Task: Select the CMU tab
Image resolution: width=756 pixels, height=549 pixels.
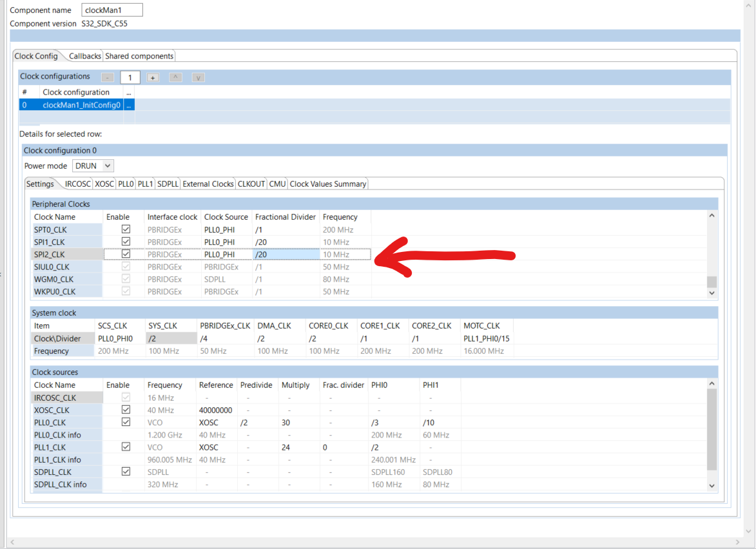Action: pos(277,183)
